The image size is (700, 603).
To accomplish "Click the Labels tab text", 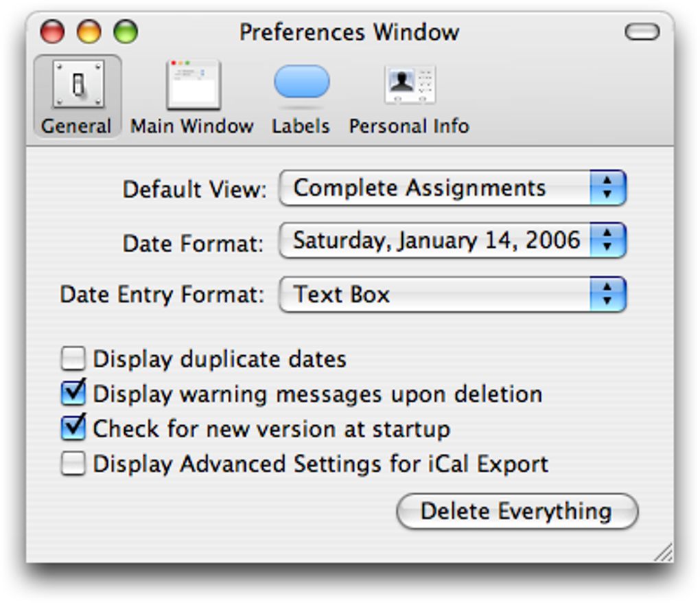I will [301, 126].
